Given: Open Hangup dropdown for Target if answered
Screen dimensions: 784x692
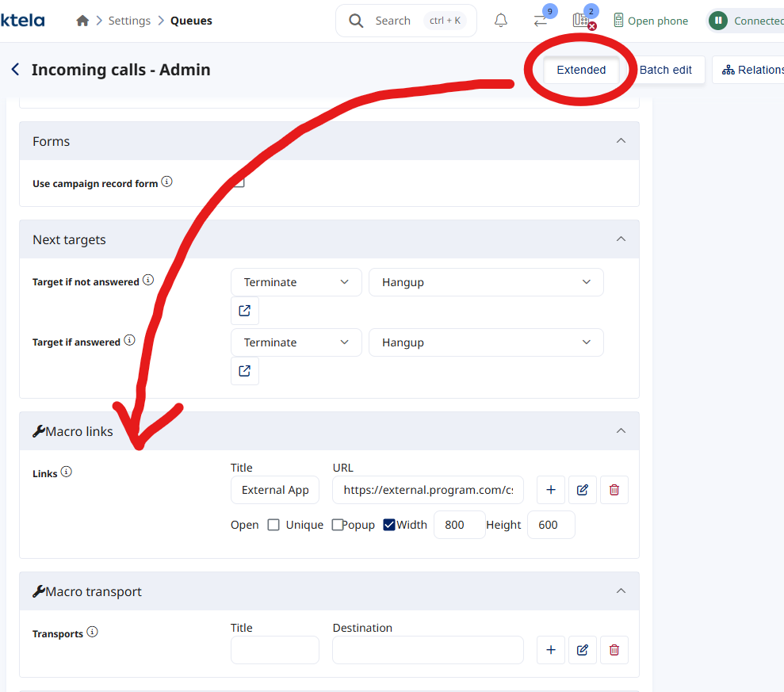Looking at the screenshot, I should tap(485, 342).
